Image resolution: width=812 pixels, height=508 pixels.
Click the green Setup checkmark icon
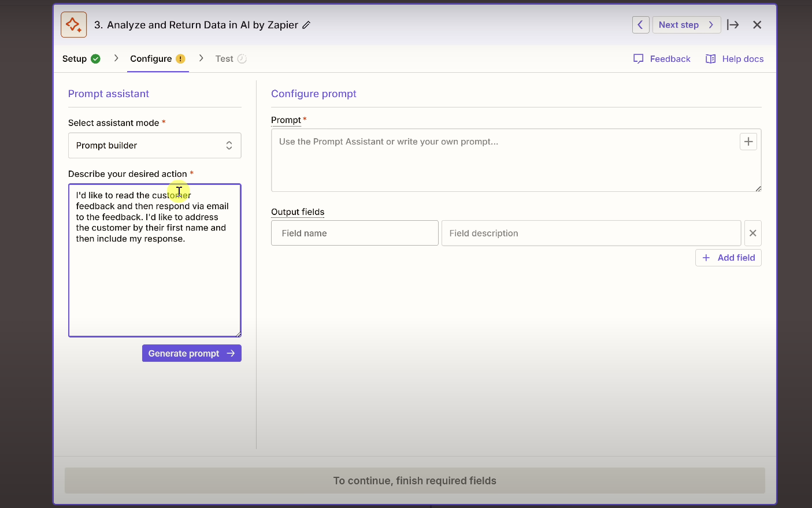(x=96, y=59)
